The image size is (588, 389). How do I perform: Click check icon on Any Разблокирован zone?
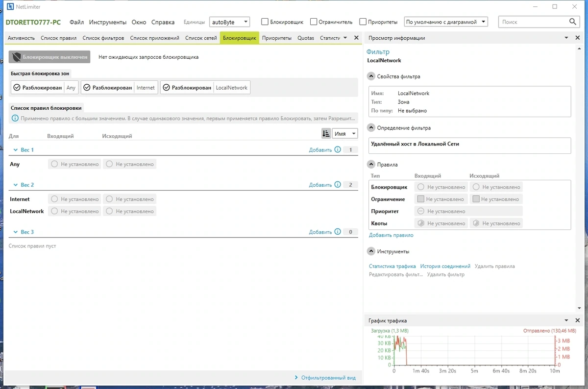17,88
